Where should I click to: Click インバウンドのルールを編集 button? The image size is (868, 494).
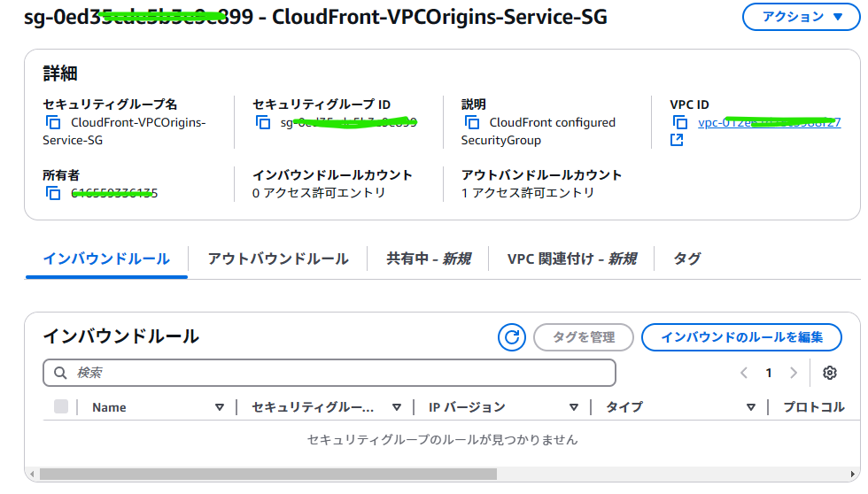tap(742, 337)
